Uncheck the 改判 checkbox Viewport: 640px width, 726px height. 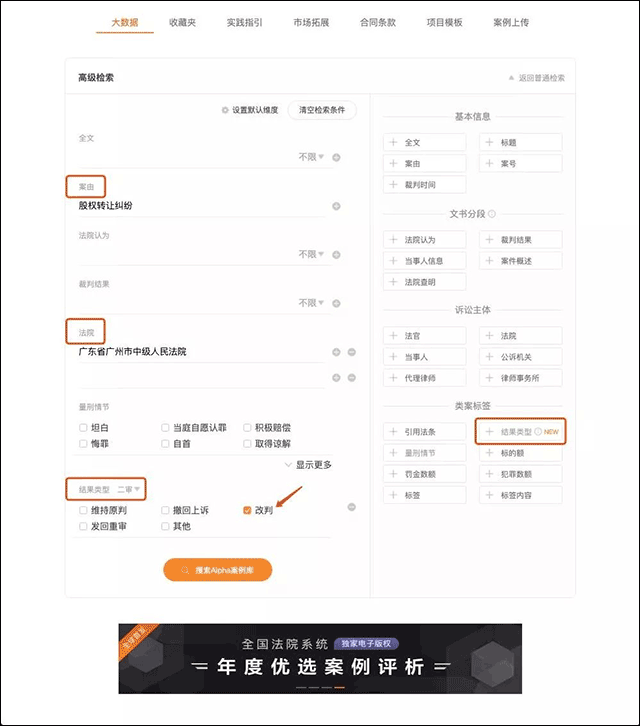pos(247,509)
